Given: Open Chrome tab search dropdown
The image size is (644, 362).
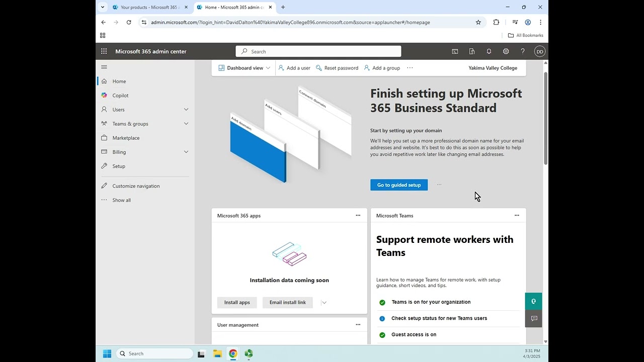Looking at the screenshot, I should point(103,7).
